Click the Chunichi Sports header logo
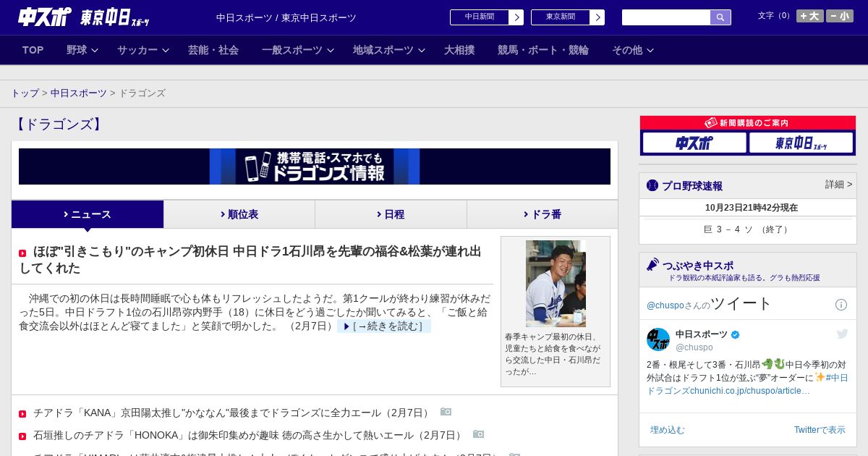 click(x=45, y=17)
